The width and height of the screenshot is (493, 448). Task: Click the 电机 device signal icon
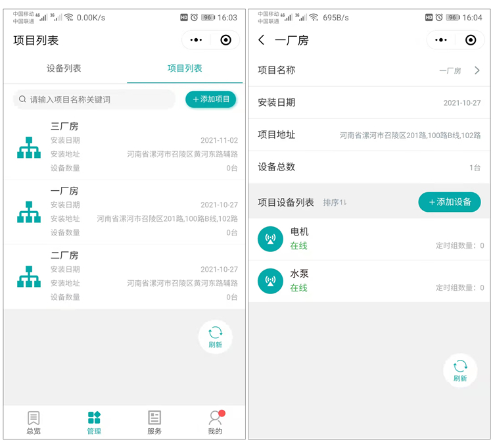coord(270,239)
